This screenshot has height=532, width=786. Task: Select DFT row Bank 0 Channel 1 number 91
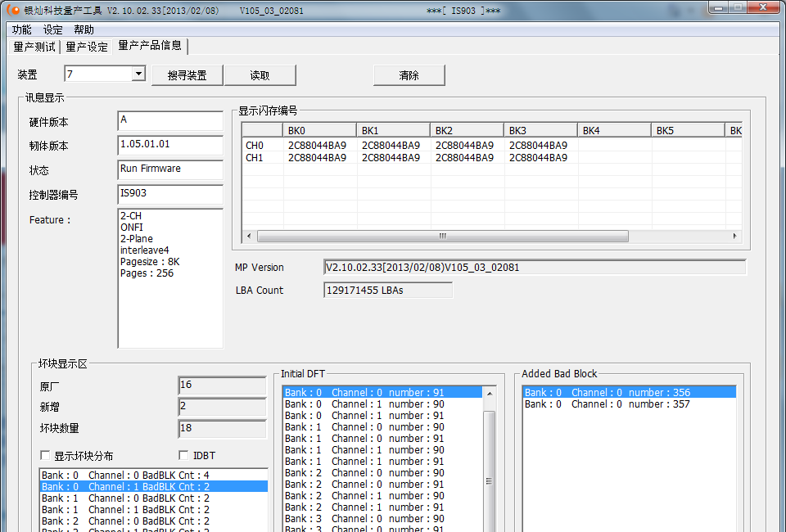tap(382, 415)
